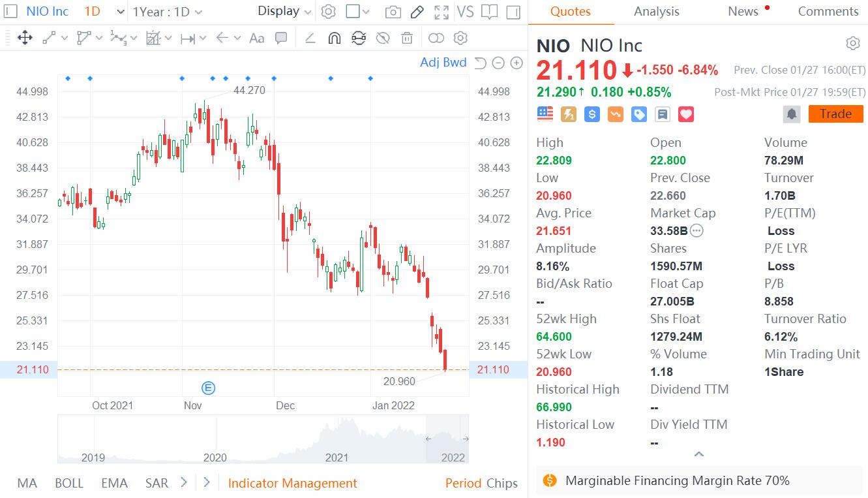Select the trend line drawing tool
This screenshot has width=868, height=498.
[x=49, y=38]
